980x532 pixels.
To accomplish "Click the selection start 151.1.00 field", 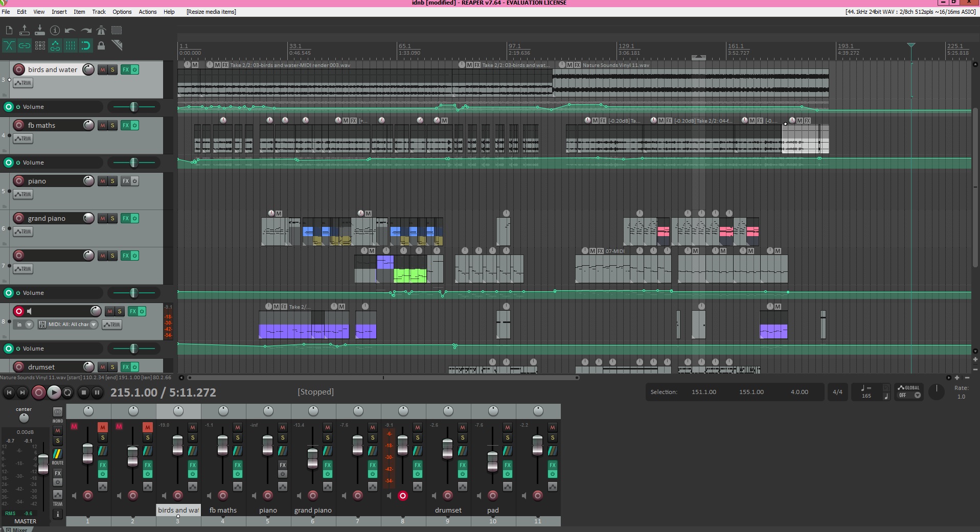I will (x=704, y=392).
